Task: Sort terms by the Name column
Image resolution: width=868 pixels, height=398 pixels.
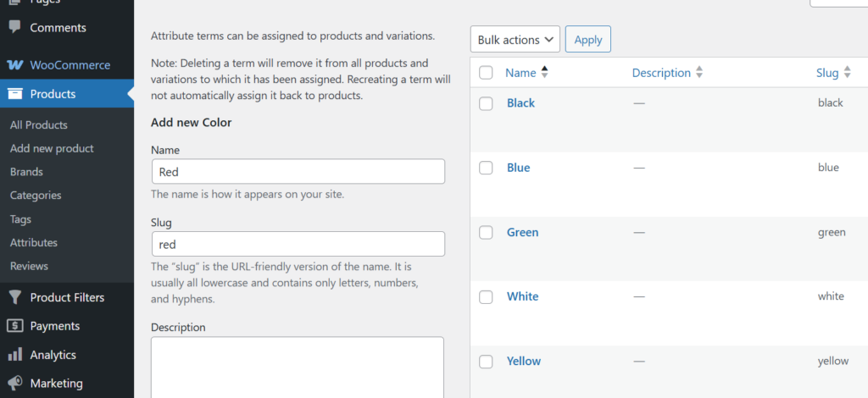Action: (x=520, y=73)
